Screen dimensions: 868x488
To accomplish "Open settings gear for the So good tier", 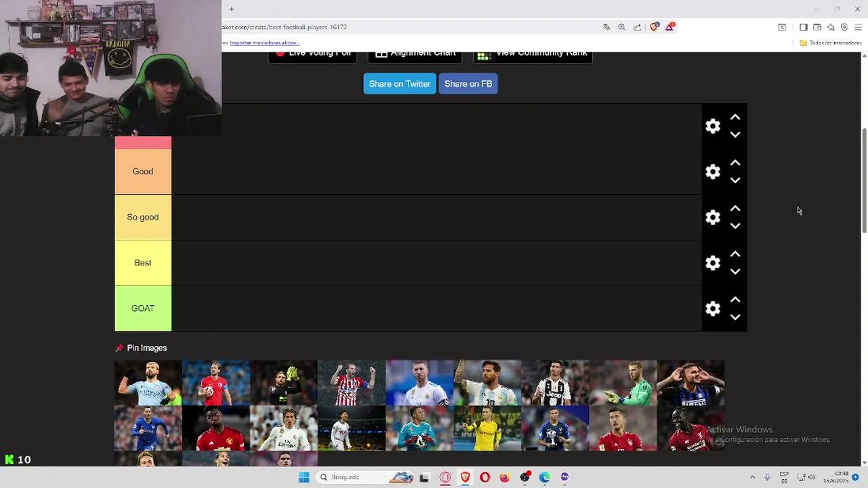I will coord(713,217).
